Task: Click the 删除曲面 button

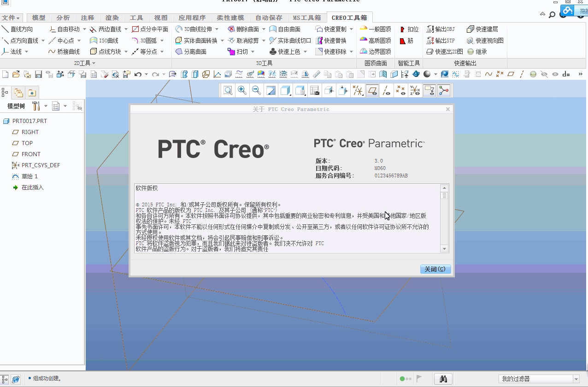Action: tap(244, 29)
